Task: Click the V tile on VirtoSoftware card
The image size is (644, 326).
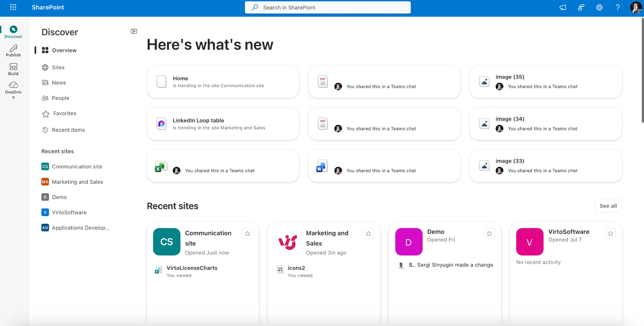Action: pos(530,242)
